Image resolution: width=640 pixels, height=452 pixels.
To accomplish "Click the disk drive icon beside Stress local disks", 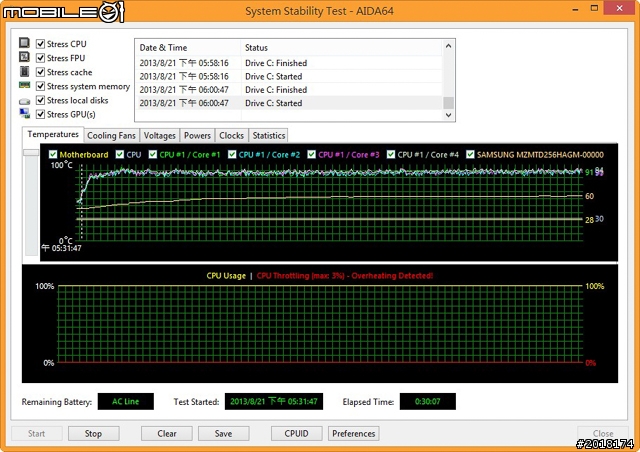I will click(x=24, y=101).
